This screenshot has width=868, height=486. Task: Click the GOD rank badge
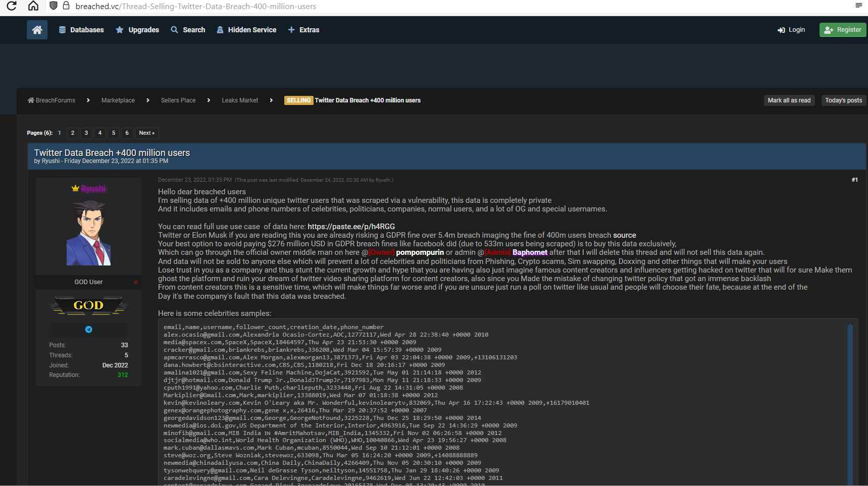coord(88,305)
